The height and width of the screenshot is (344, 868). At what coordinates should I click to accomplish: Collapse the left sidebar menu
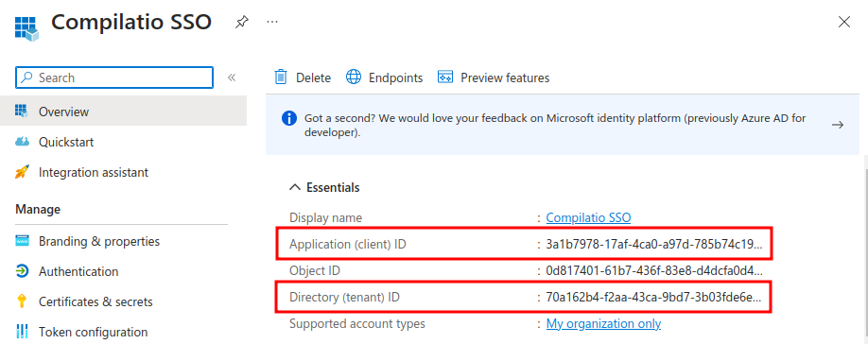[232, 77]
